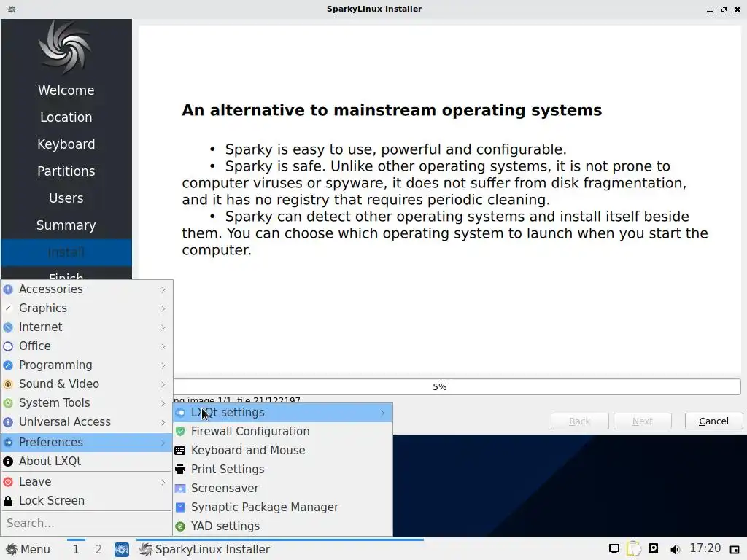
Task: Click the Welcome step in sidebar
Action: (66, 90)
